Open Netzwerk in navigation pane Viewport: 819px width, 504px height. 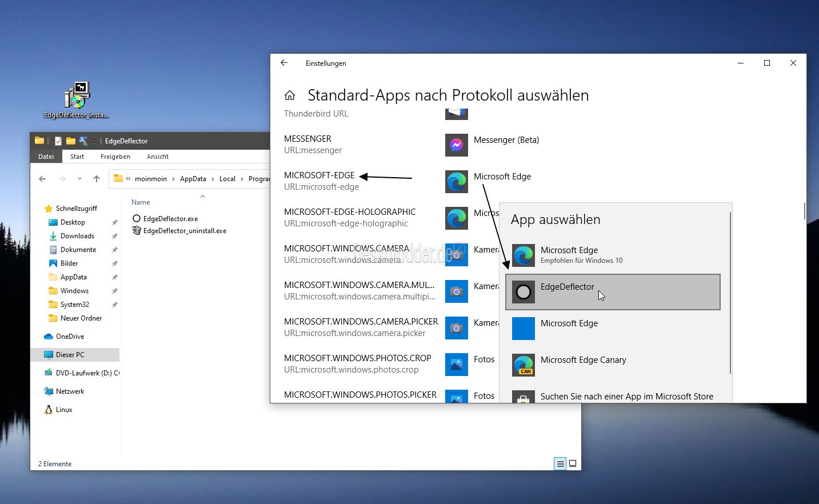[x=64, y=391]
